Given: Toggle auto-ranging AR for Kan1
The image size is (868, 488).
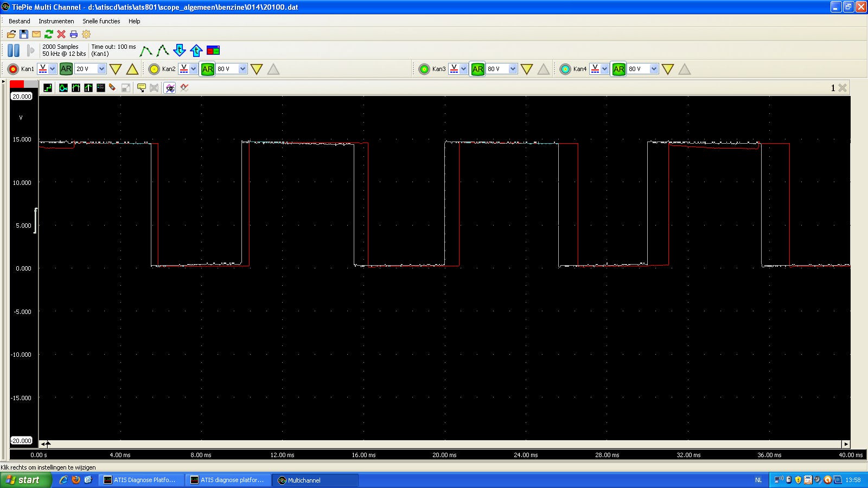Looking at the screenshot, I should coord(66,69).
